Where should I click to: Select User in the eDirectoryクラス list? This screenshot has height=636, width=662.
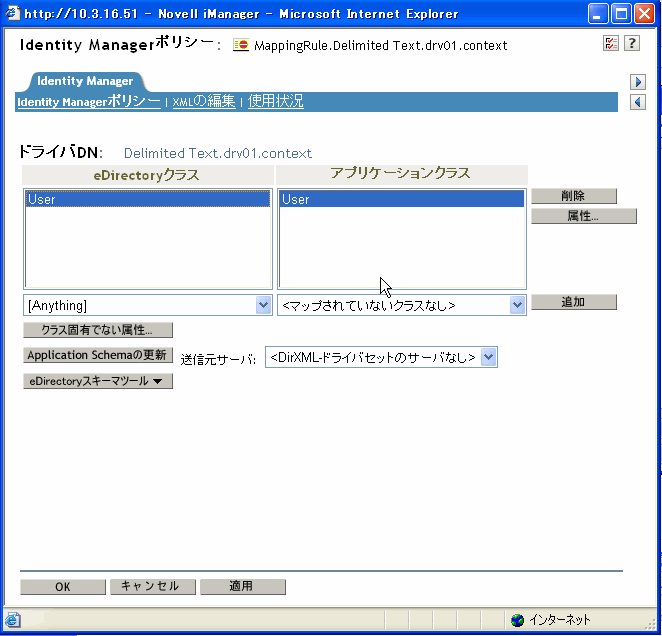tap(148, 199)
